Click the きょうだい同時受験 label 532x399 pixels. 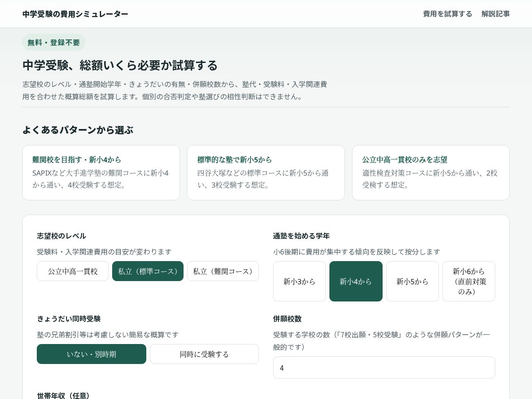pyautogui.click(x=69, y=319)
